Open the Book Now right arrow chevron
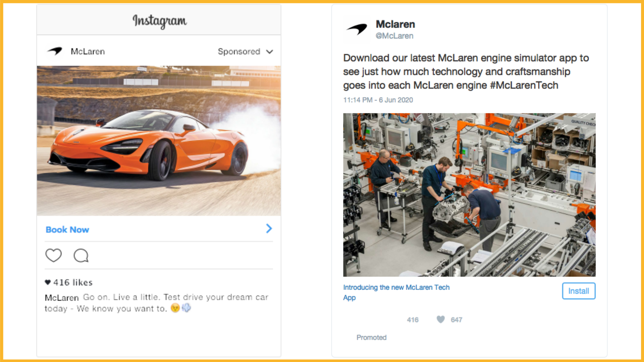This screenshot has height=362, width=644. [269, 229]
